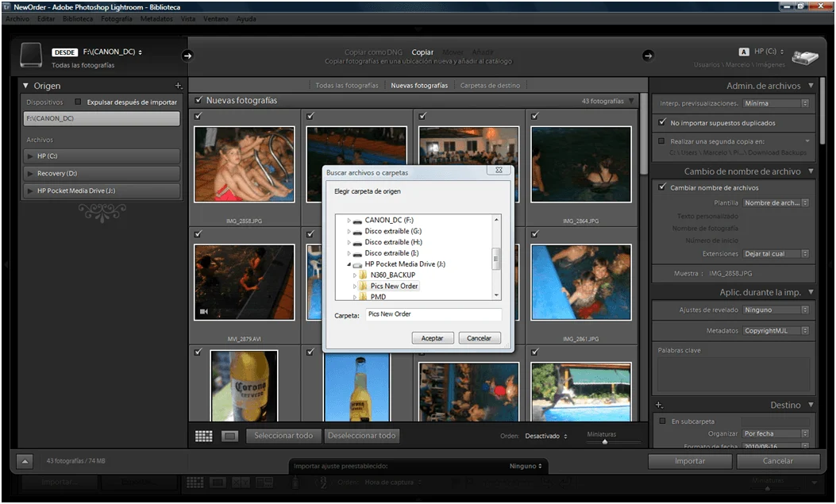This screenshot has height=504, width=836.
Task: Enable Realizar una segunda copia en checkbox
Action: [661, 141]
